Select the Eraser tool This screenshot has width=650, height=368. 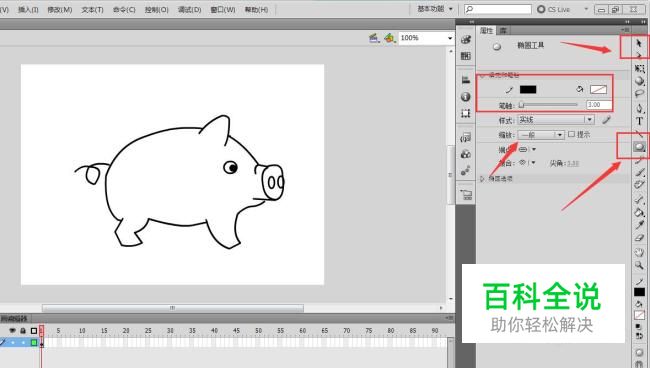point(639,238)
